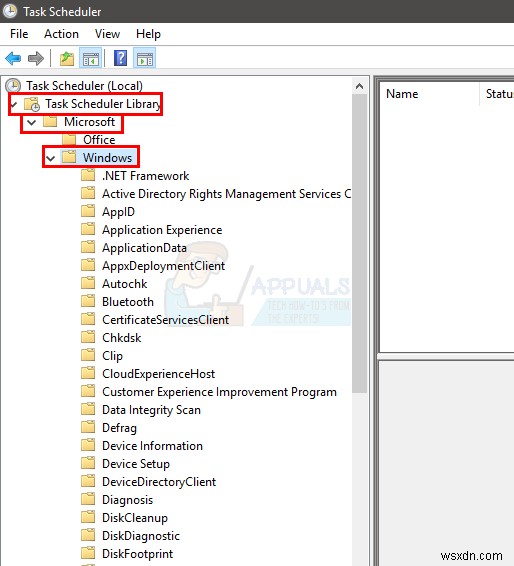
Task: Select the DeviceDirectoryClient folder
Action: [x=159, y=482]
